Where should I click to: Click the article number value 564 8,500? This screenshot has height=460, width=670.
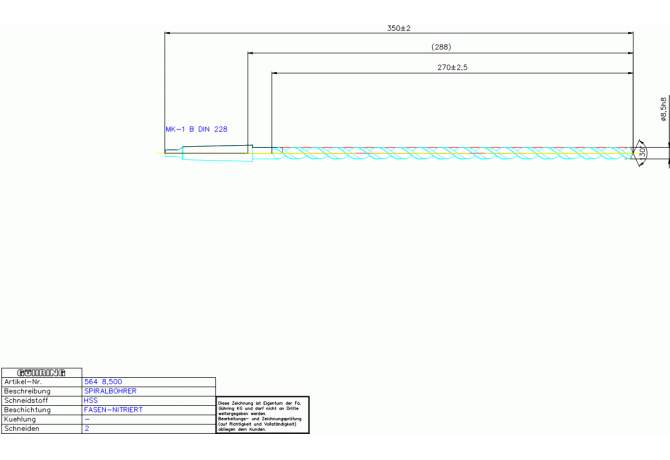[x=103, y=382]
